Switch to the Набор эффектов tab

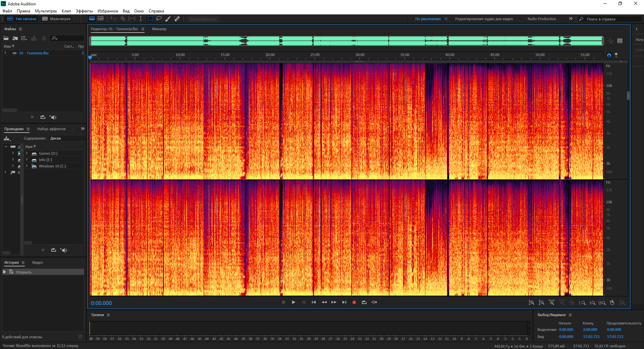(x=51, y=129)
